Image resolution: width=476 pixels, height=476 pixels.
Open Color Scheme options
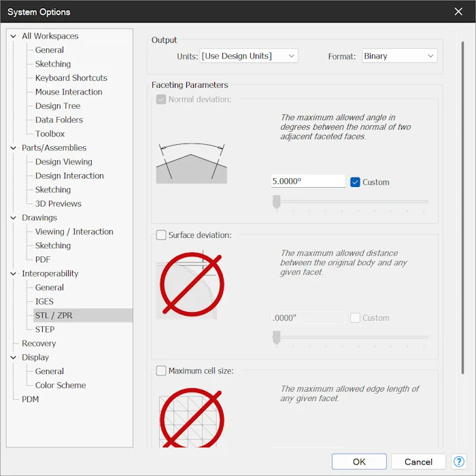point(61,385)
